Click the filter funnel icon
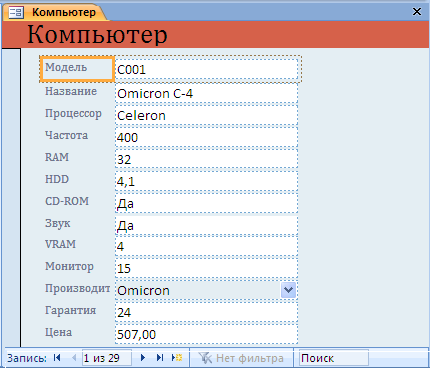This screenshot has height=368, width=430. [x=205, y=358]
